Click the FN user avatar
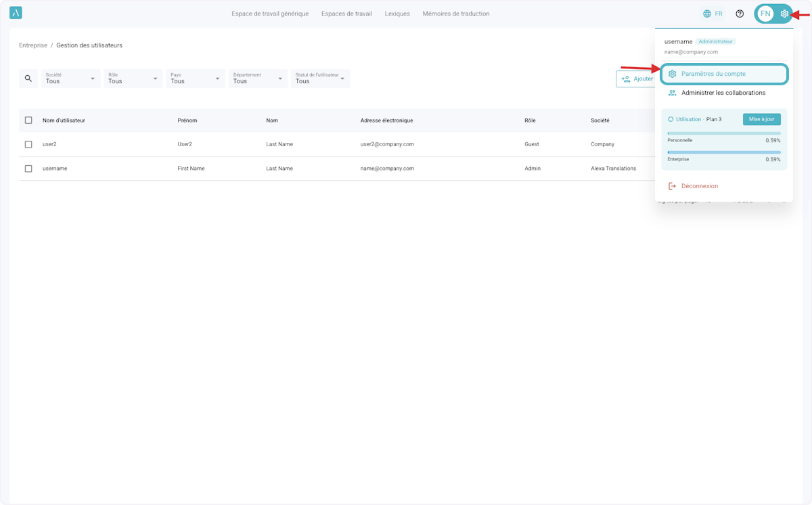Viewport: 812px width, 505px height. click(765, 14)
